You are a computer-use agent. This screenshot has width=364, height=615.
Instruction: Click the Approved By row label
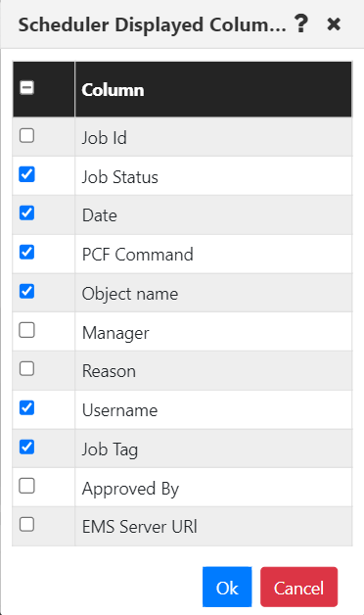click(130, 489)
